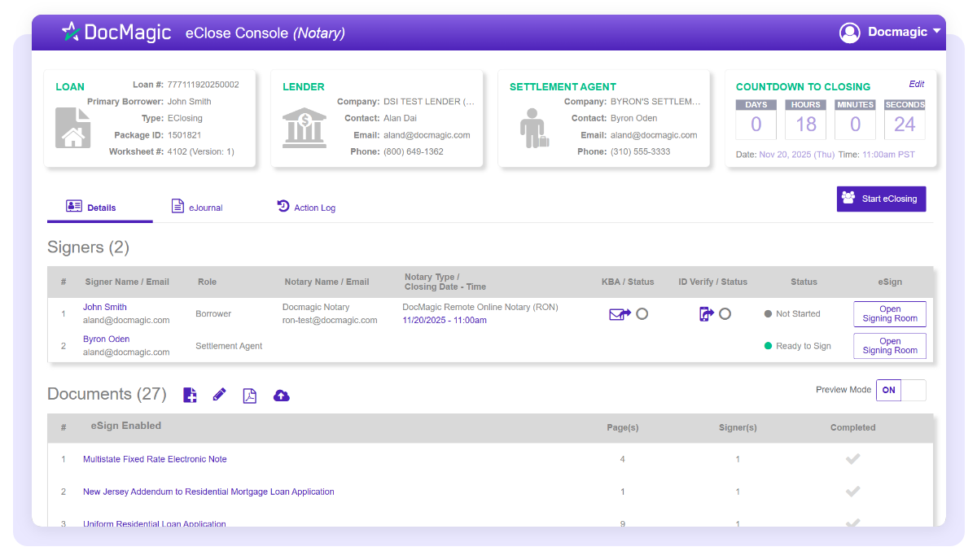Select John Smith's ID Verify status circle
The image size is (977, 560).
click(725, 313)
